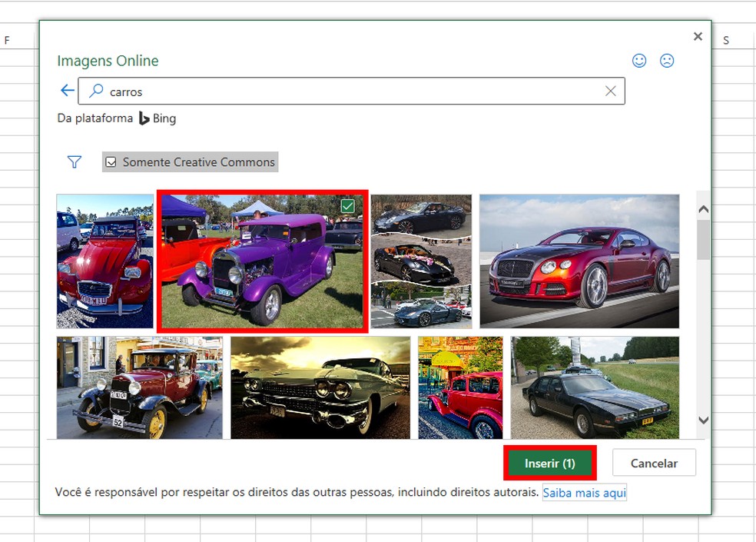The image size is (756, 542).
Task: Click the Cancelar button
Action: (654, 463)
